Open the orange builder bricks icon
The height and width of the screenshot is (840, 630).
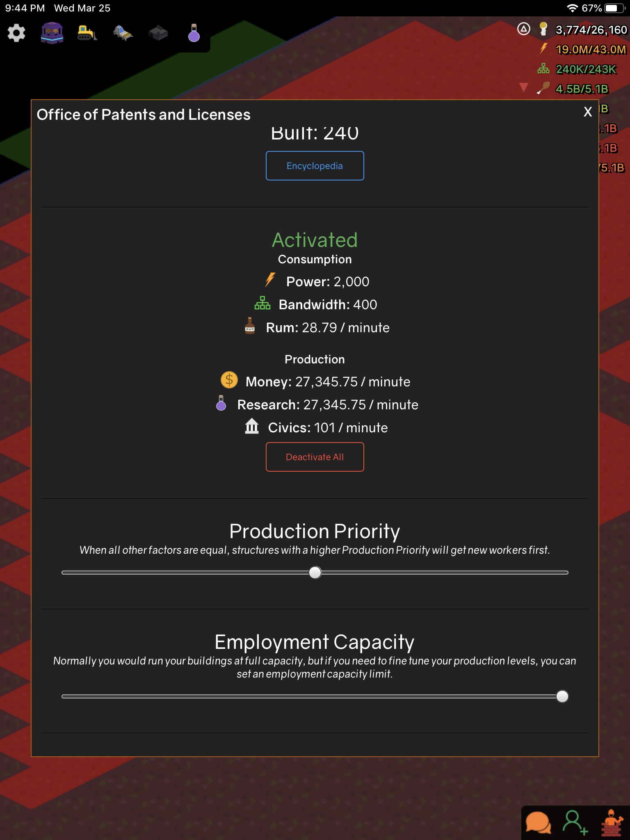612,823
